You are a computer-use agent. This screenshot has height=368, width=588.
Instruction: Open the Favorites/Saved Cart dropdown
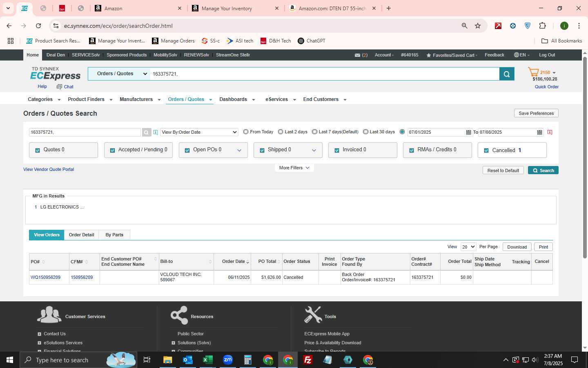452,55
